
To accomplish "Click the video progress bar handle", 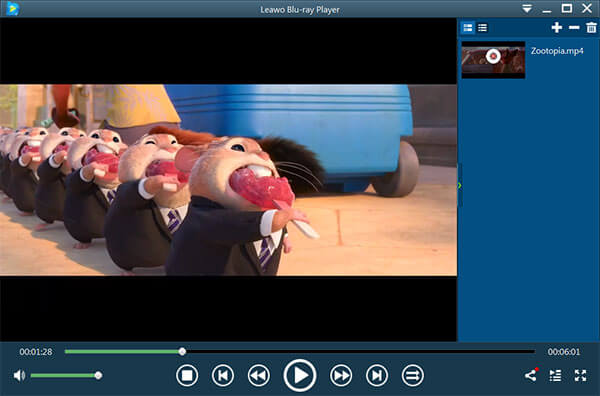I will pos(182,351).
